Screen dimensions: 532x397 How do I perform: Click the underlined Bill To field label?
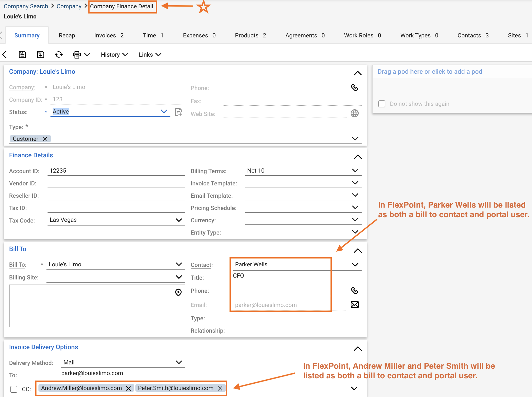pyautogui.click(x=18, y=265)
